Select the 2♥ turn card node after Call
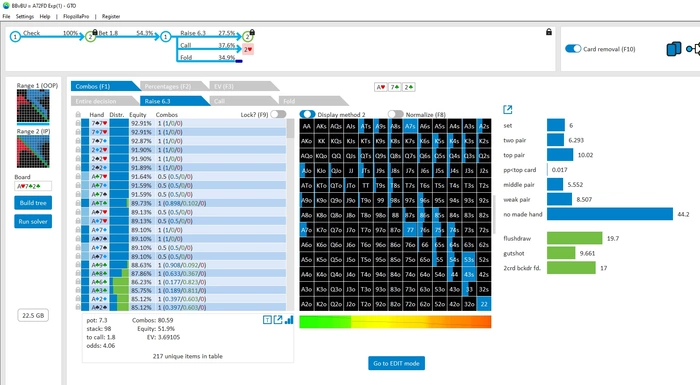The height and width of the screenshot is (385, 700). (x=248, y=49)
